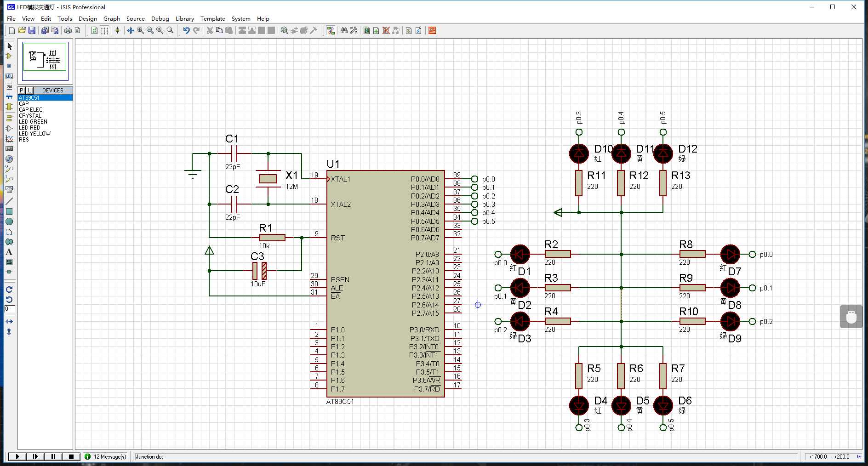Click the ARES netlist transfer icon

(x=432, y=30)
